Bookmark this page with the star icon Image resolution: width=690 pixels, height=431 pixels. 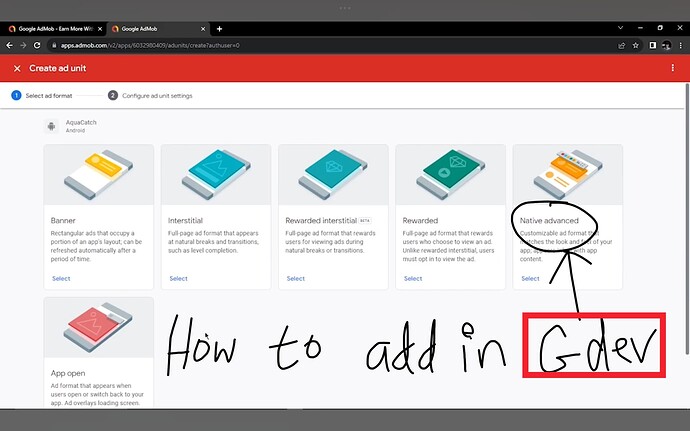tap(635, 45)
